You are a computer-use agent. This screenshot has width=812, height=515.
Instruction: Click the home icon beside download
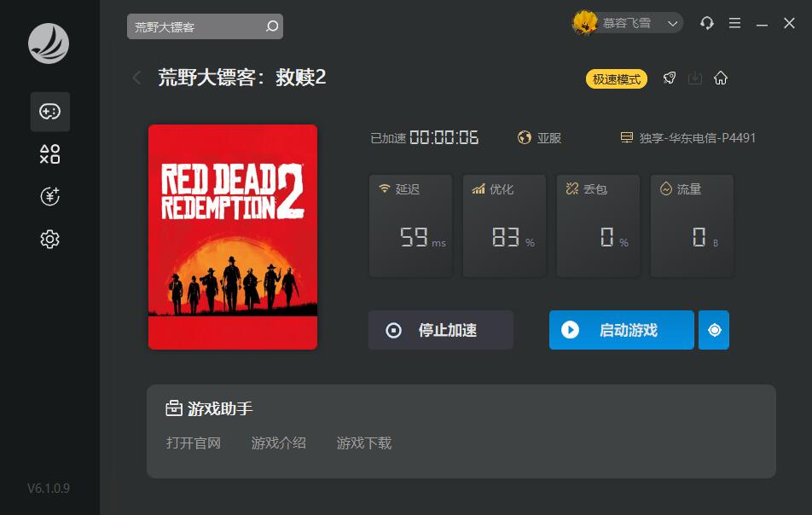point(721,78)
